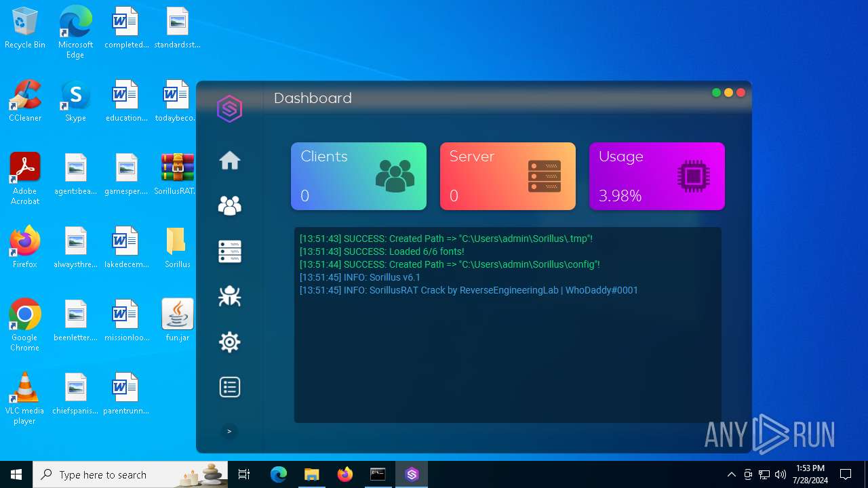Select the Server card
Viewport: 868px width, 488px height.
[508, 176]
